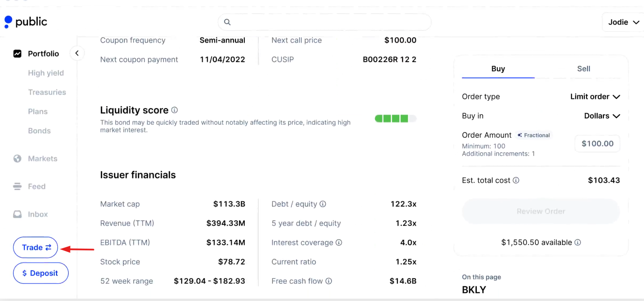Screen dimensions: 644x301
Task: Open the Limit order type dropdown
Action: point(595,97)
